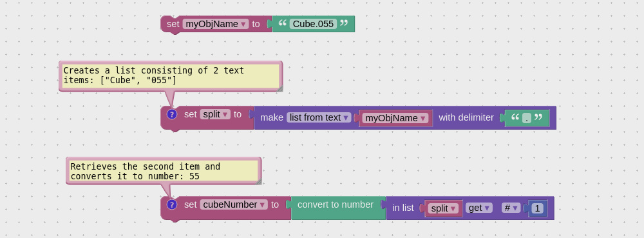Open the # index type dropdown
The height and width of the screenshot is (238, 644).
[511, 208]
